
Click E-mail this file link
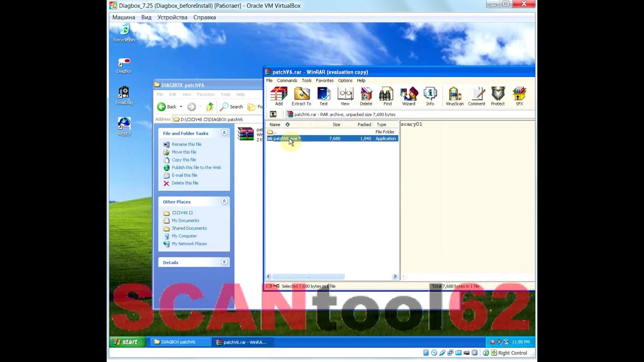pos(184,175)
